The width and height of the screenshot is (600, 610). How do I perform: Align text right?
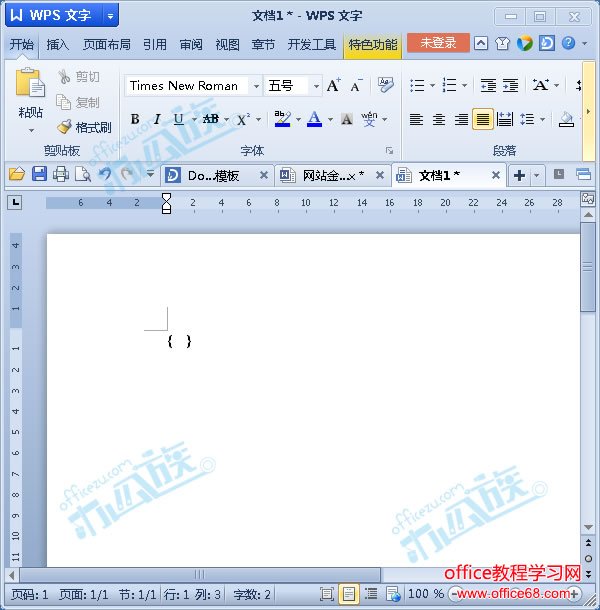click(x=461, y=119)
